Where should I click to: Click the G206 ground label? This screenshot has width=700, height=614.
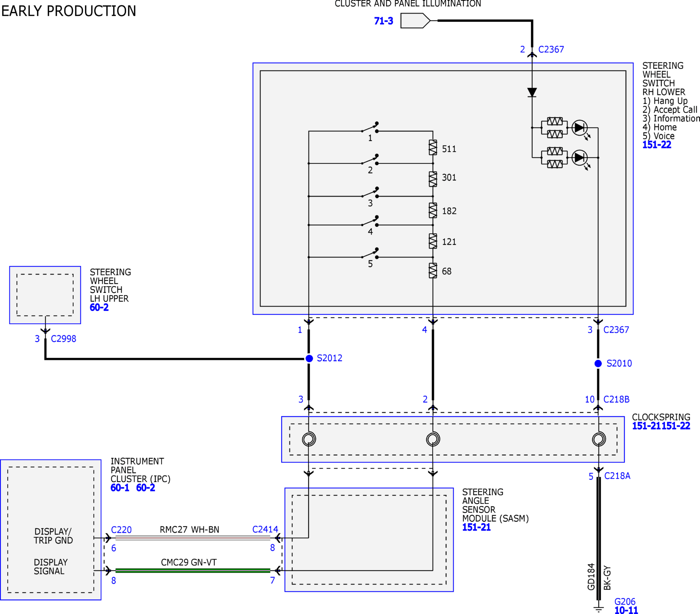coord(625,602)
